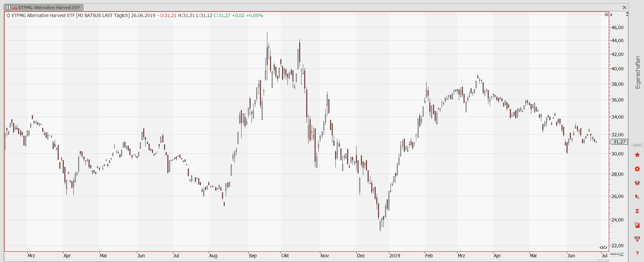Toggle the split-window icon in the tab
This screenshot has width=644, height=262.
click(x=8, y=7)
